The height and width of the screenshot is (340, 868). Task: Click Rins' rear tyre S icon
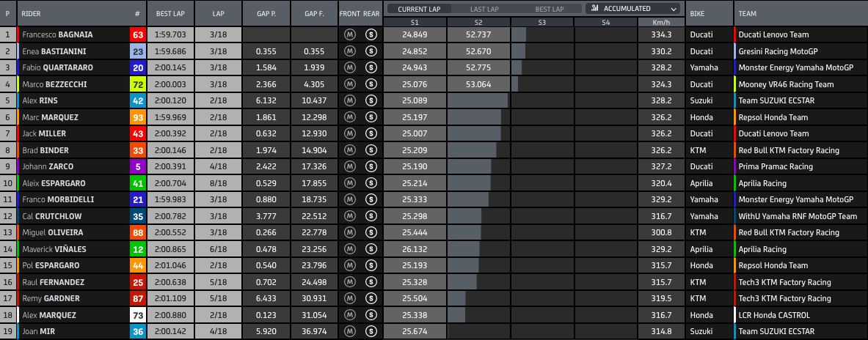tap(371, 100)
